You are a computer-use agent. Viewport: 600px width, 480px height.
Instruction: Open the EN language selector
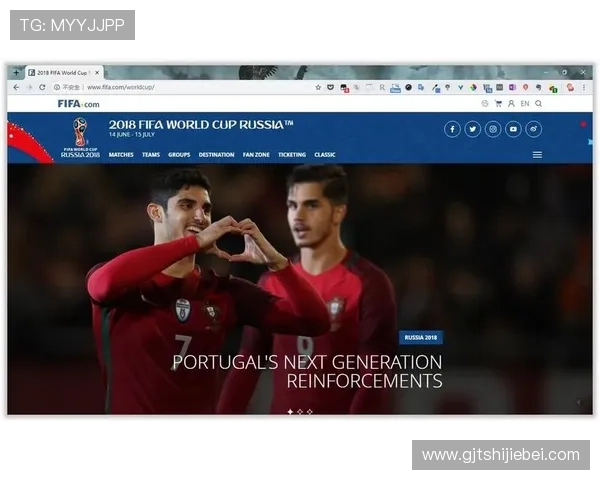[525, 103]
